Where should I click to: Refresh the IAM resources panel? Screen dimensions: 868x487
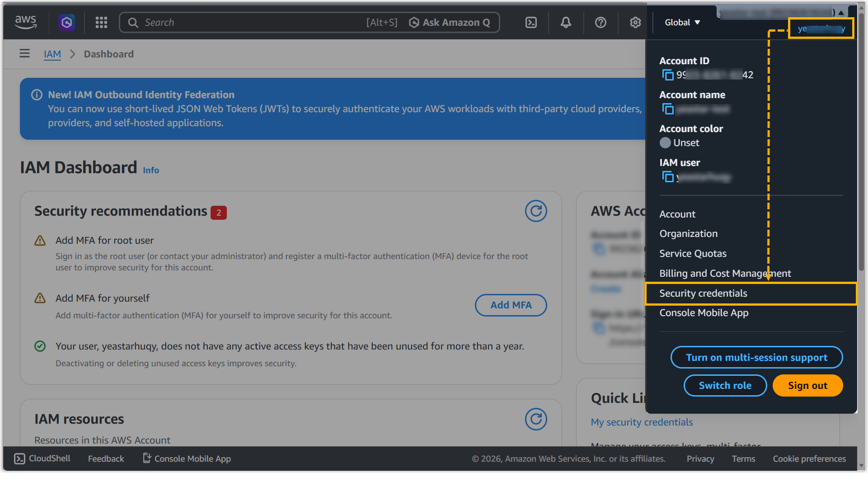(x=536, y=419)
